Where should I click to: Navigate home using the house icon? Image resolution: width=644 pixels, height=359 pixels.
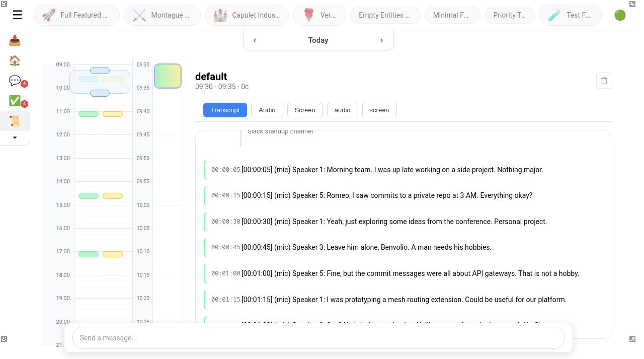point(15,60)
